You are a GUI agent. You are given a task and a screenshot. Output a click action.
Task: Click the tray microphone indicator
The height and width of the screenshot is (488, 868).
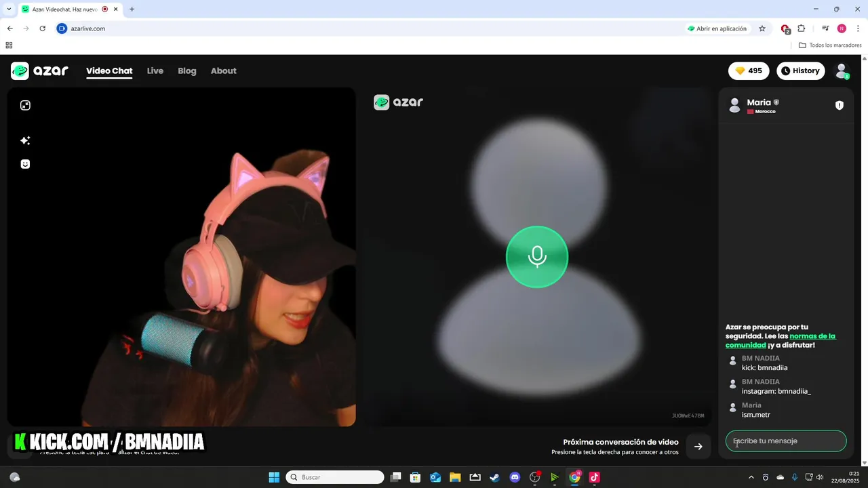(794, 477)
